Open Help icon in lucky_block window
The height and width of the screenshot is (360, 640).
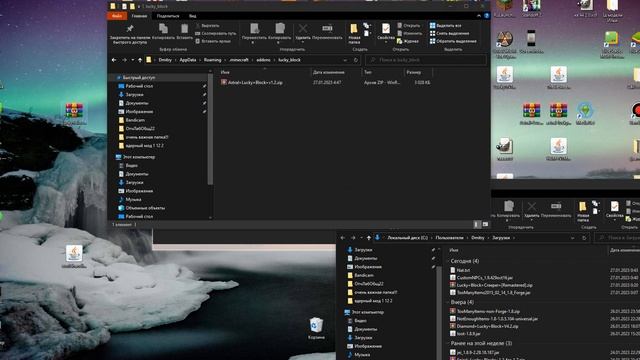click(x=487, y=16)
